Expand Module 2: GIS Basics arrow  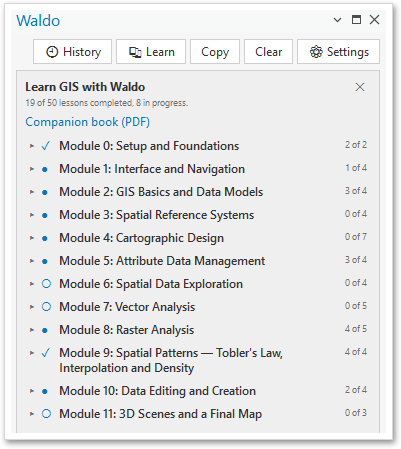point(32,192)
